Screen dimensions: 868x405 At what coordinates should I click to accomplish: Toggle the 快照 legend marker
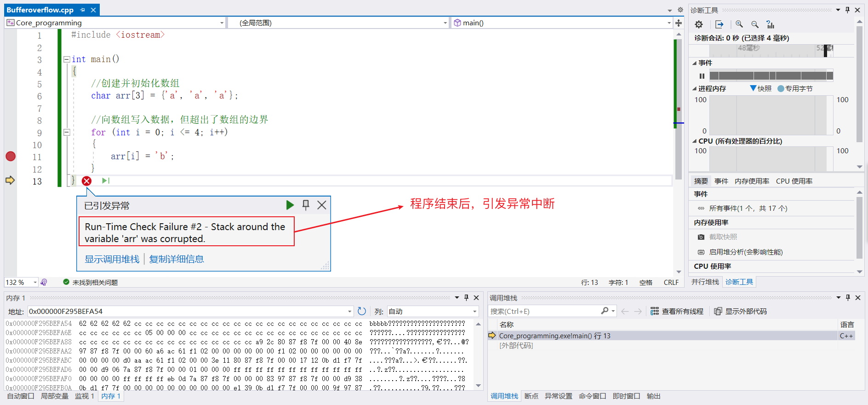(753, 88)
